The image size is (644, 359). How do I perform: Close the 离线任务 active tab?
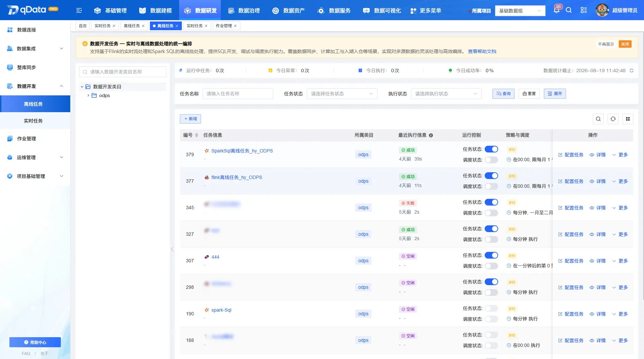click(x=177, y=26)
